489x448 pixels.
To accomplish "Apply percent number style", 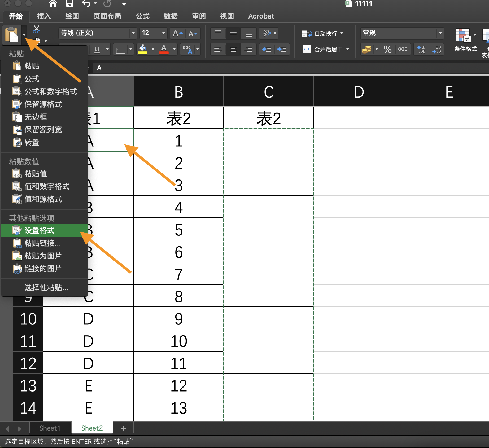I will click(387, 49).
